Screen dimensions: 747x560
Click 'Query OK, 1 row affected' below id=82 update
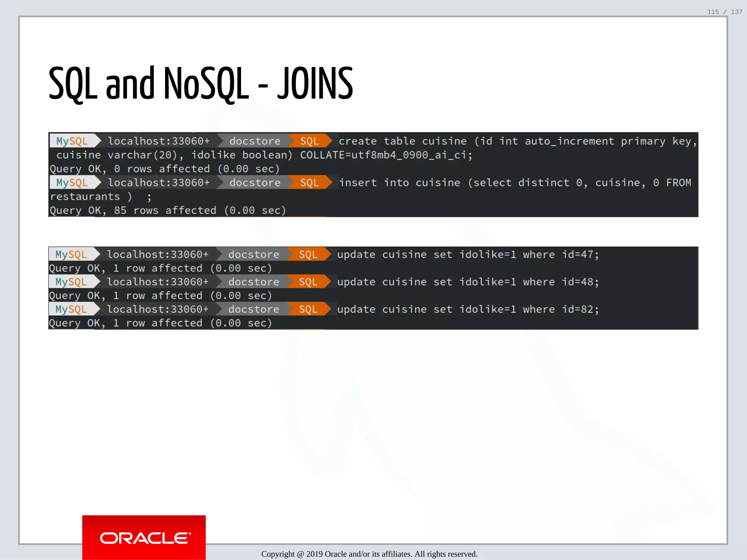[x=160, y=323]
